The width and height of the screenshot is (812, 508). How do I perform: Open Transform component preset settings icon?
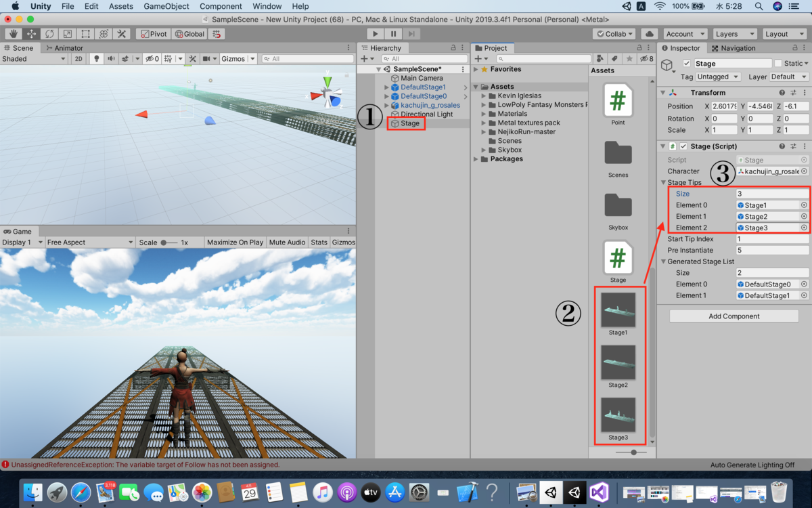(x=793, y=93)
